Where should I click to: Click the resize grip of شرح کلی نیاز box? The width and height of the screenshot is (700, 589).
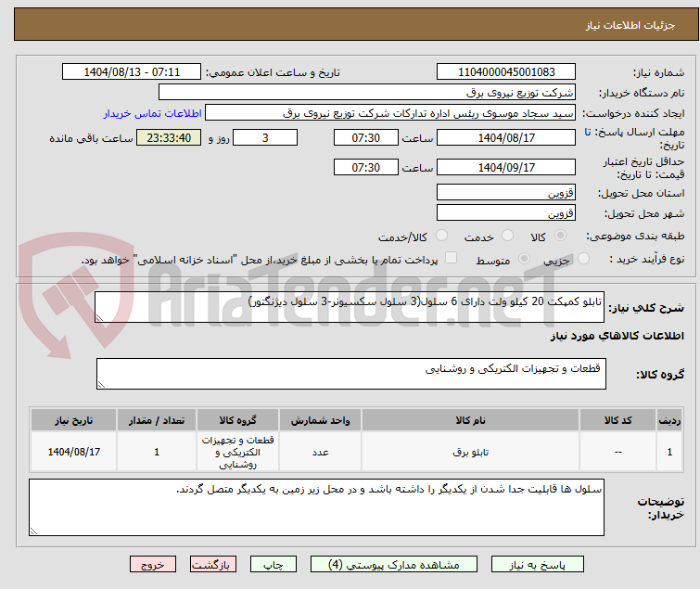(x=99, y=318)
